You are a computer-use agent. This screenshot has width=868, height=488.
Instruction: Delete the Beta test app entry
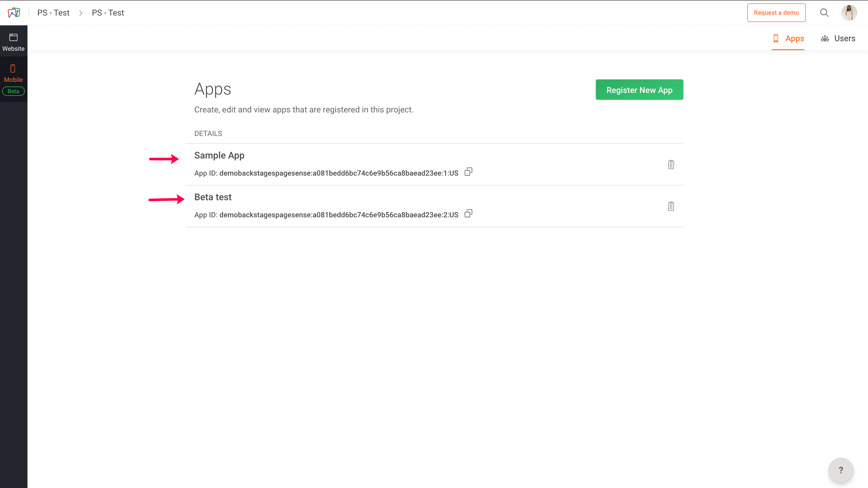(x=671, y=206)
